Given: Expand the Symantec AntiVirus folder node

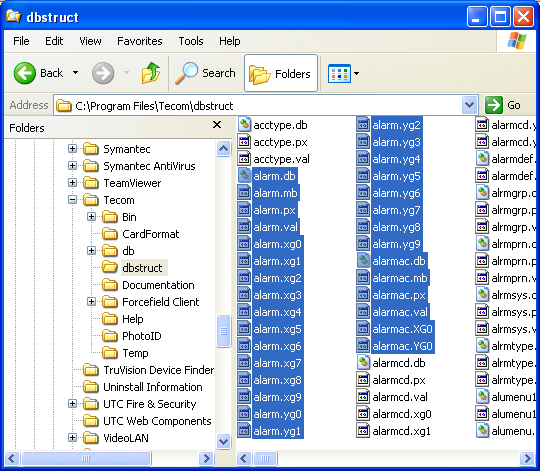Looking at the screenshot, I should click(x=72, y=166).
